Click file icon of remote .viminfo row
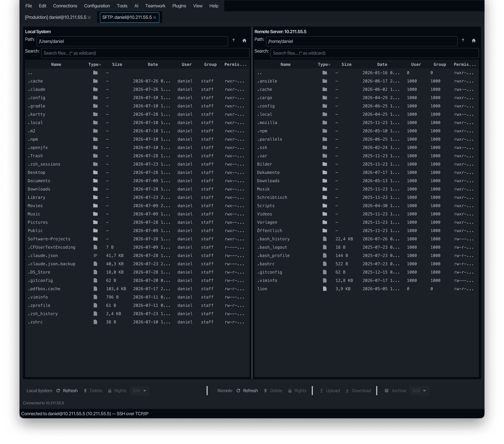This screenshot has width=504, height=444. click(325, 281)
